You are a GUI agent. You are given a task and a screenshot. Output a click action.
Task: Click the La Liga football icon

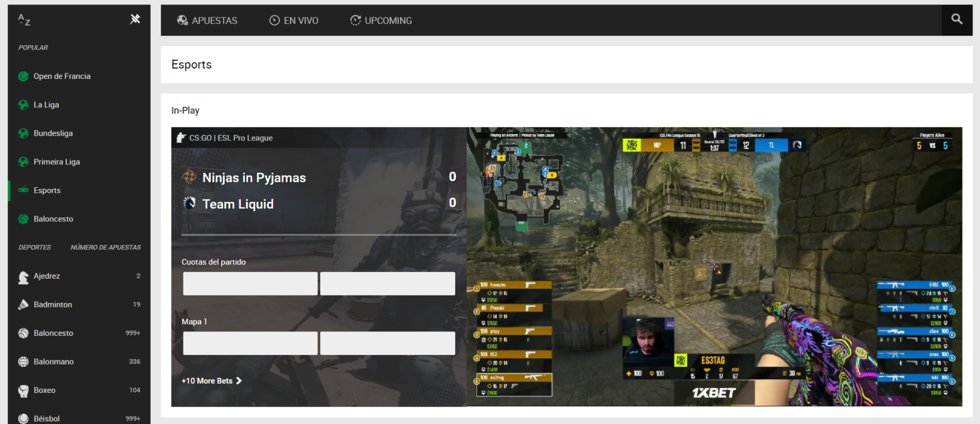(23, 105)
